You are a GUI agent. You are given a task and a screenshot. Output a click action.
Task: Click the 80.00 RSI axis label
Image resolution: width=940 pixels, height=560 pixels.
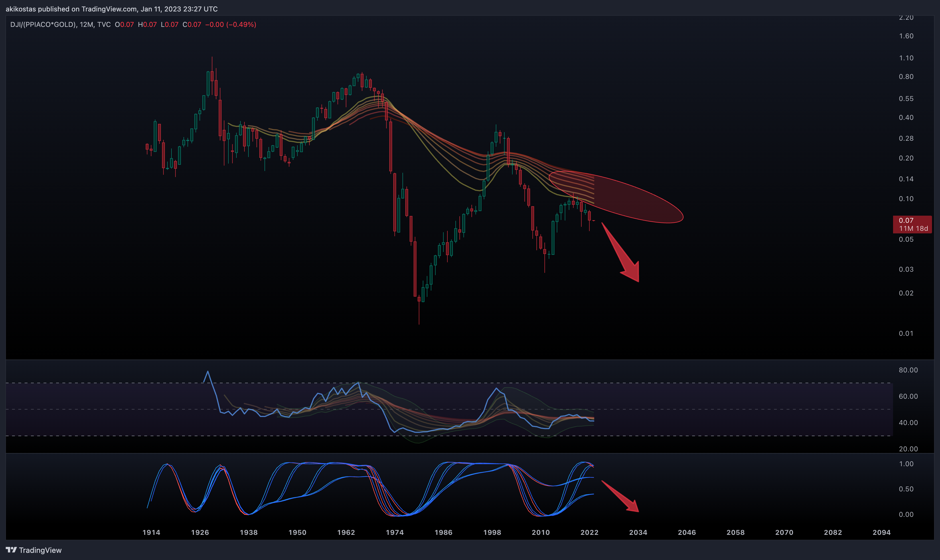pos(908,370)
